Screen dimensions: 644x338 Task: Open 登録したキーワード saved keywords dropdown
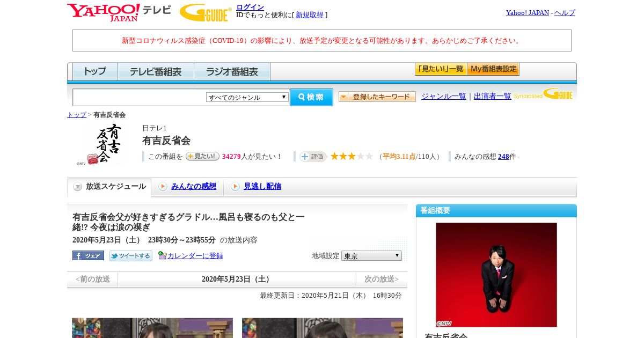pyautogui.click(x=377, y=97)
